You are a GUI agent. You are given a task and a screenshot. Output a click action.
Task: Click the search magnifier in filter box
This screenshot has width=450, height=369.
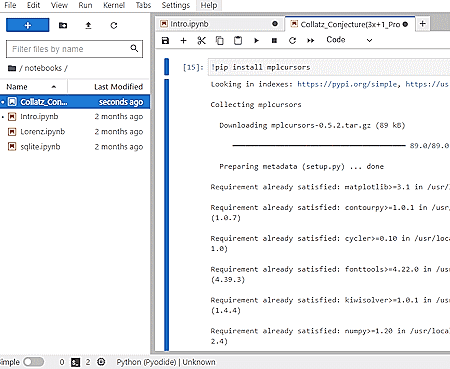coord(134,49)
